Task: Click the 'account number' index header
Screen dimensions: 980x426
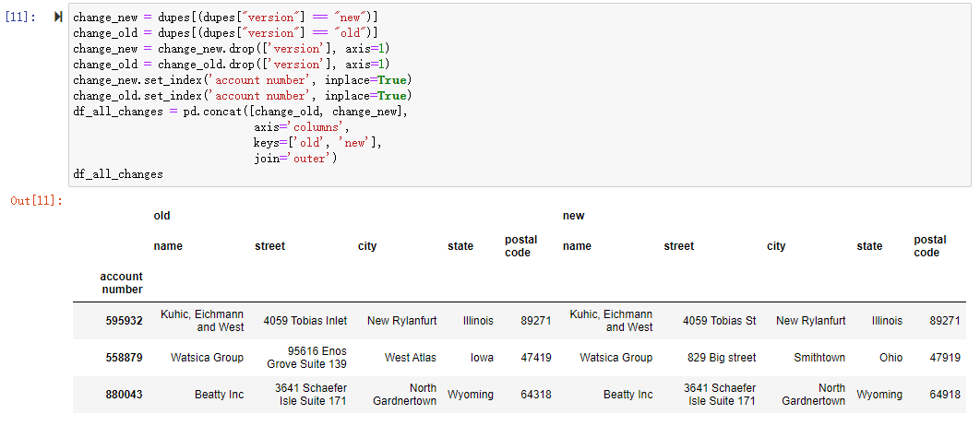Action: (122, 283)
